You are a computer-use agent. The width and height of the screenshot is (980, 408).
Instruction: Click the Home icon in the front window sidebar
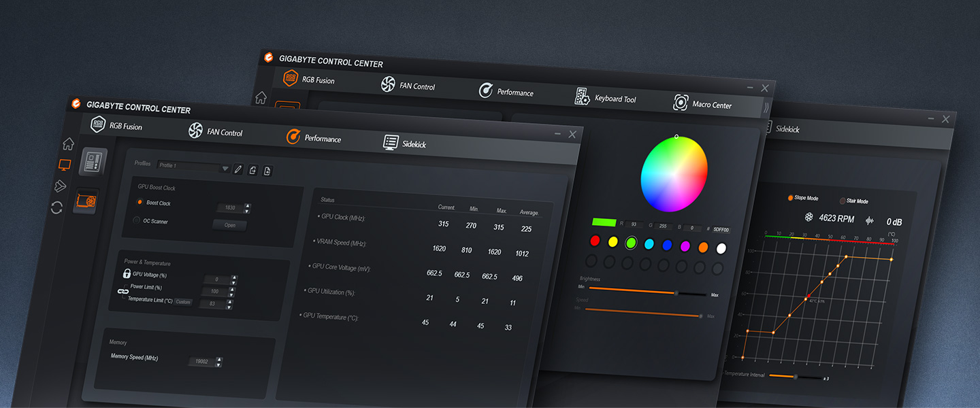point(68,143)
